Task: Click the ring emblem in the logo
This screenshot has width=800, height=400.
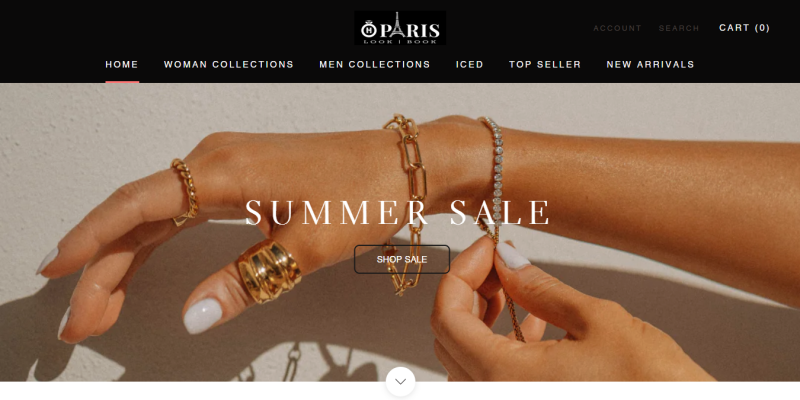Action: coord(368,29)
